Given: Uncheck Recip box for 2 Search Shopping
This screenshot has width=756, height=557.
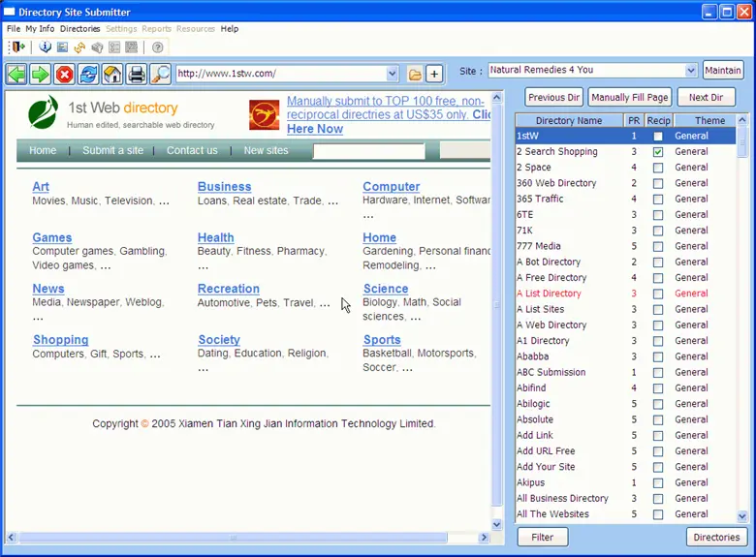Looking at the screenshot, I should [658, 152].
